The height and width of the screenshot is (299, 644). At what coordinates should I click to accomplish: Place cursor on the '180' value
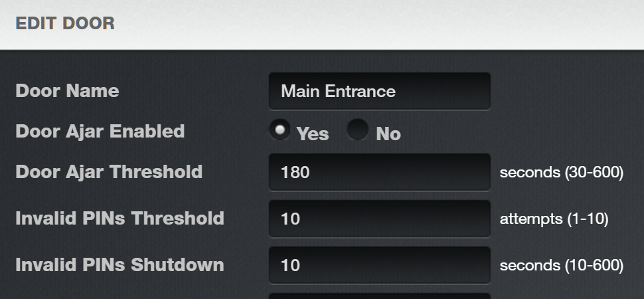pos(295,172)
